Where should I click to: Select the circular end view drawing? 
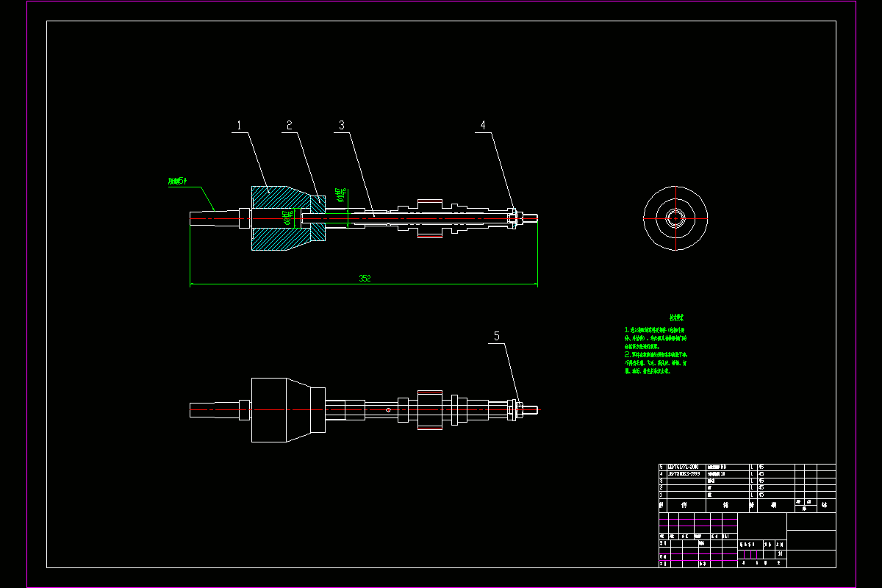[x=675, y=218]
